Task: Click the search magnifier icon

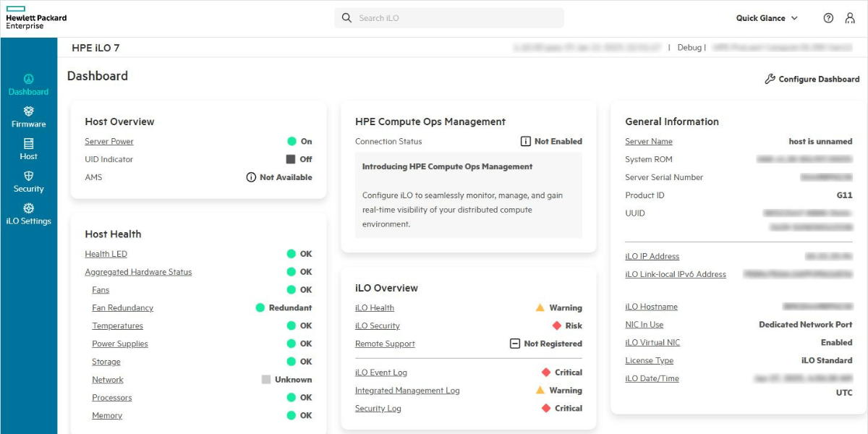Action: click(x=346, y=18)
